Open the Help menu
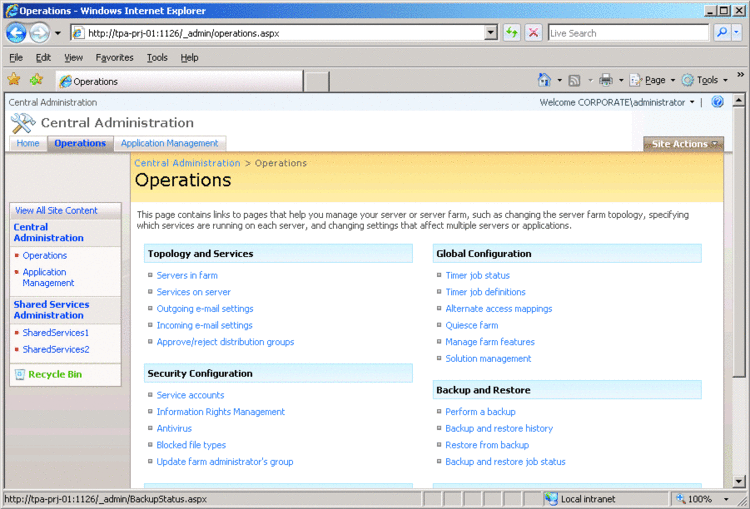 click(189, 57)
